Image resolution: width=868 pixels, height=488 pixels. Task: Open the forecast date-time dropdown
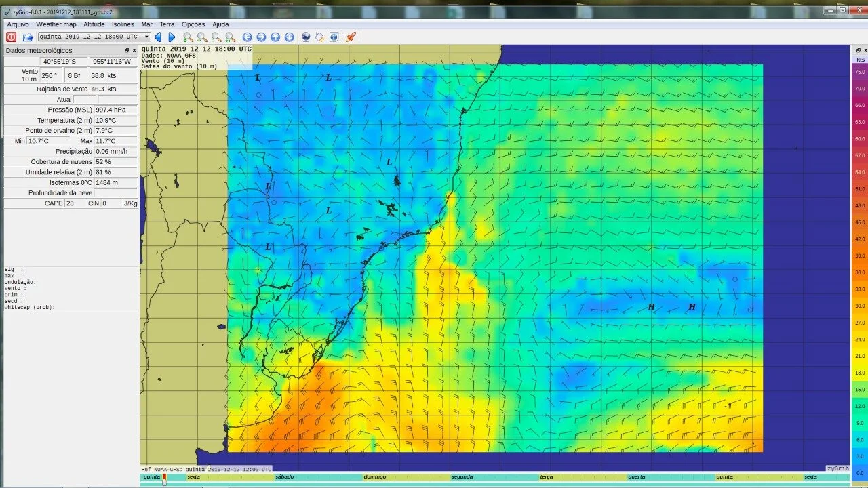click(x=146, y=37)
